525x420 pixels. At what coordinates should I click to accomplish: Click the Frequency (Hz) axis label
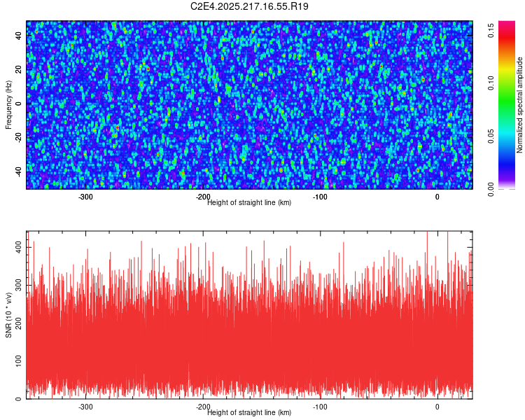tap(8, 105)
